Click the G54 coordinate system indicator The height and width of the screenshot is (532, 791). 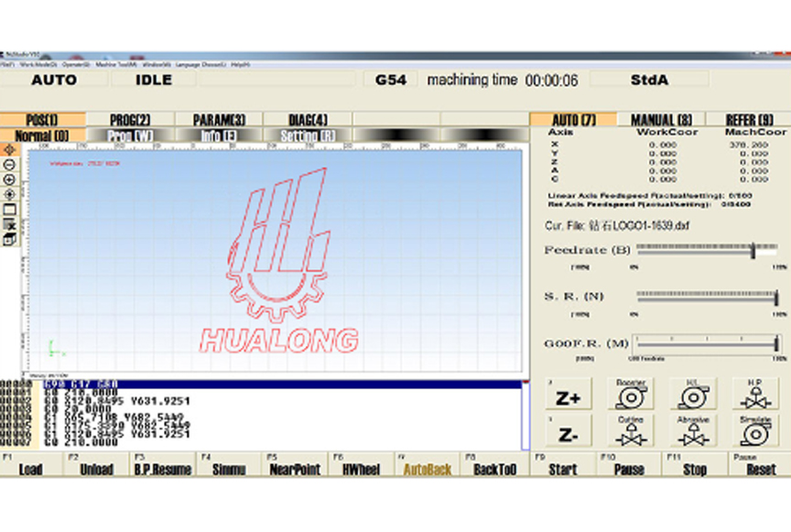(x=391, y=80)
